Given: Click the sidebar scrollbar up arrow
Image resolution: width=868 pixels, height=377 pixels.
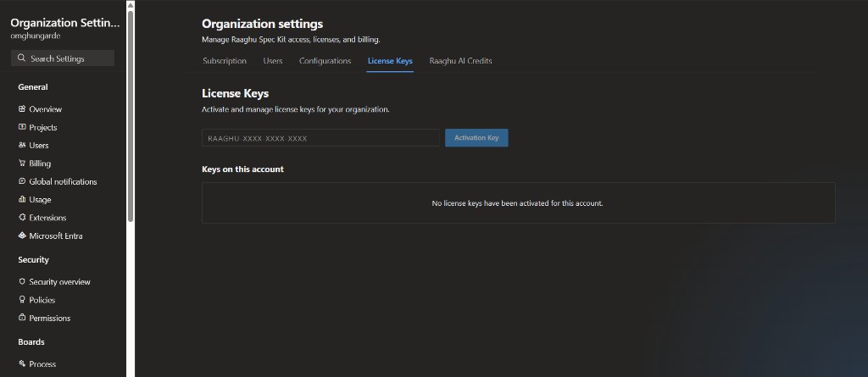Looking at the screenshot, I should 130,4.
